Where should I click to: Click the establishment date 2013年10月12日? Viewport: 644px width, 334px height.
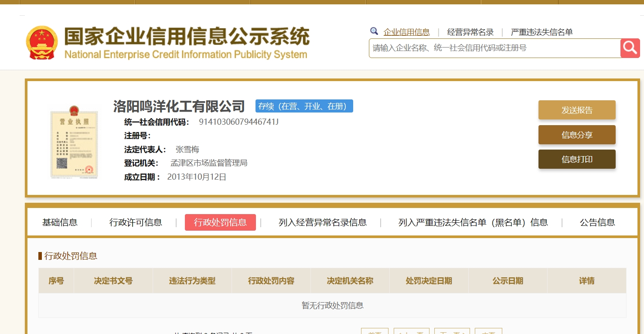pyautogui.click(x=197, y=177)
